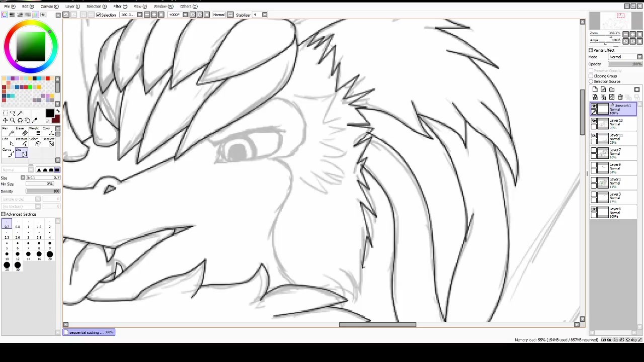Select the Zoom magnifier tool
This screenshot has height=362, width=644.
click(x=13, y=120)
